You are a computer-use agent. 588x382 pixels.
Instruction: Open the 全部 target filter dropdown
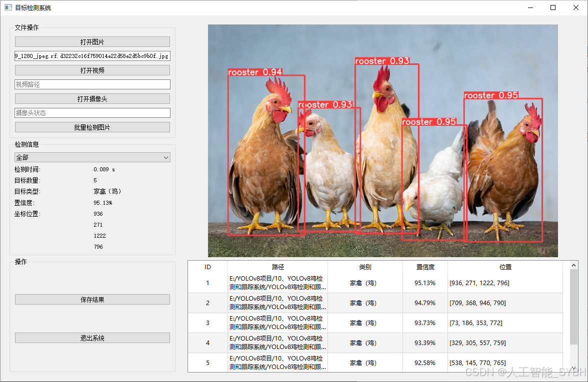coord(92,157)
